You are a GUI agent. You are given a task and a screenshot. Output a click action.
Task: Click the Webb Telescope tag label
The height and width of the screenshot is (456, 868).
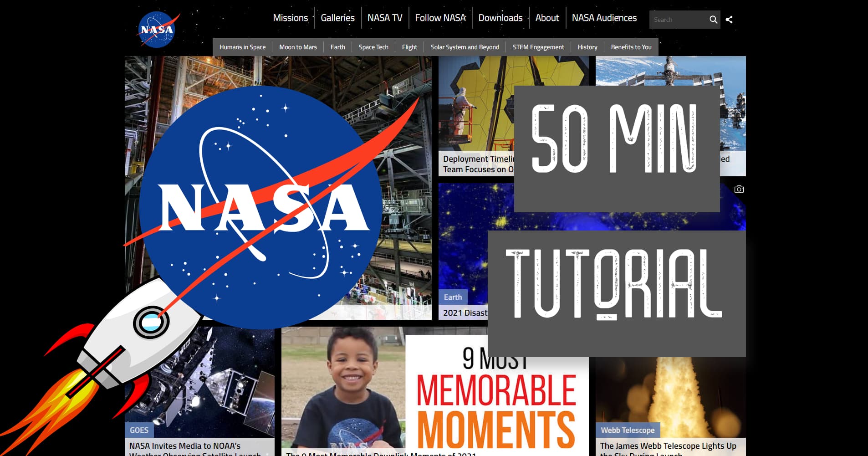coord(627,430)
